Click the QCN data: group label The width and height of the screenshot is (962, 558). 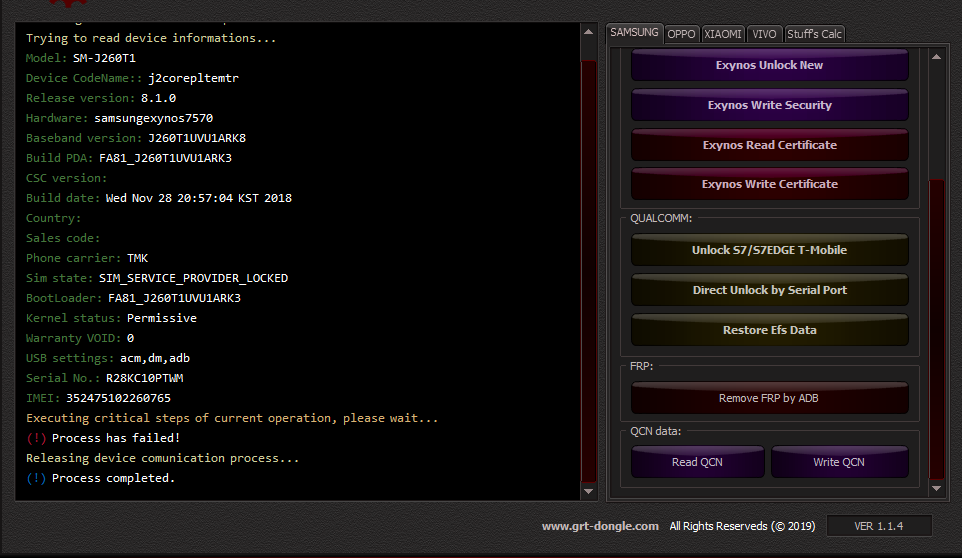(655, 431)
